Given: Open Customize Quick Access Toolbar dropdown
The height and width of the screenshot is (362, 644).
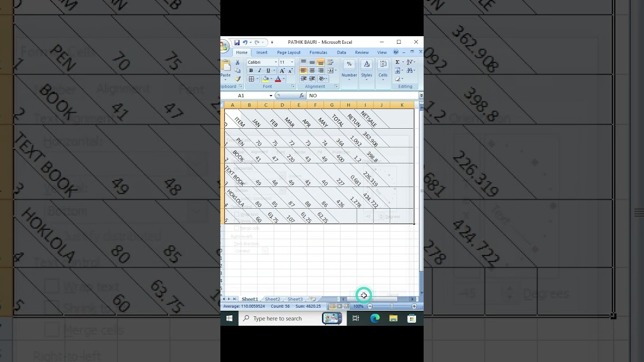Looking at the screenshot, I should click(272, 43).
